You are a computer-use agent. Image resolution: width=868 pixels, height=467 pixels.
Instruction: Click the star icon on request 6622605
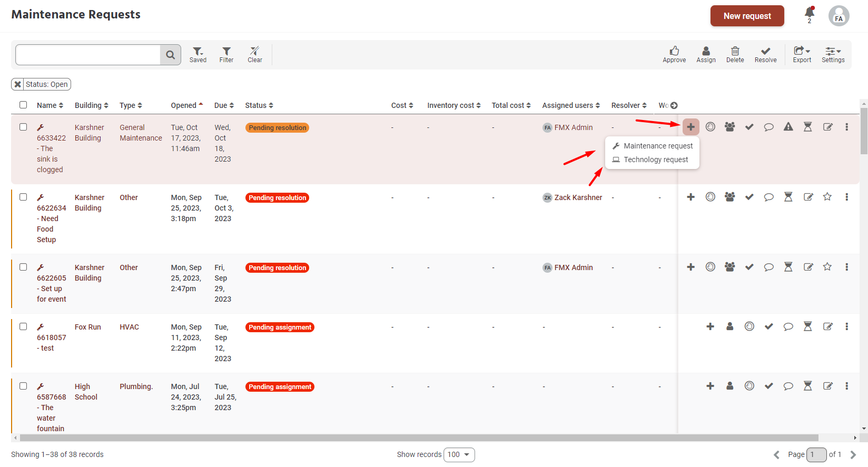[827, 267]
